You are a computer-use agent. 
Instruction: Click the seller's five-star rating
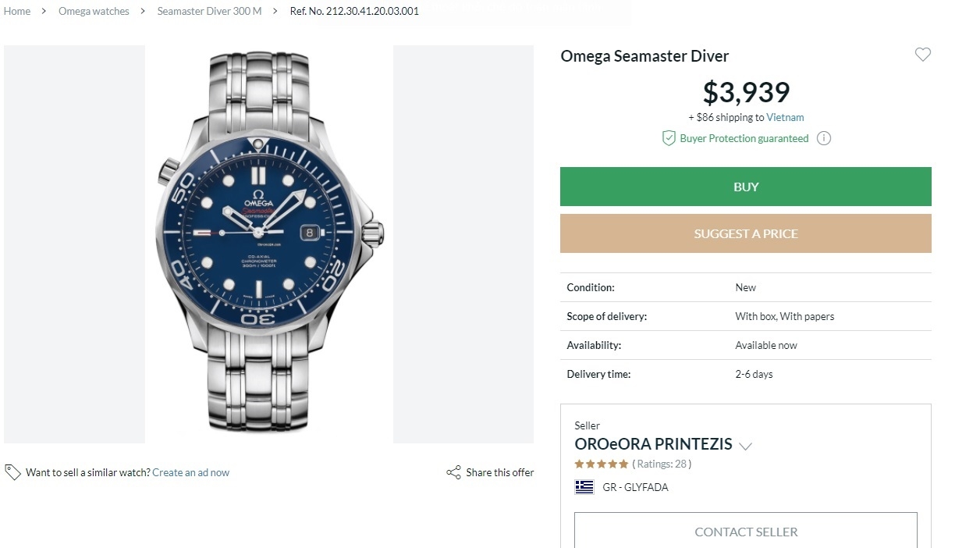[602, 464]
